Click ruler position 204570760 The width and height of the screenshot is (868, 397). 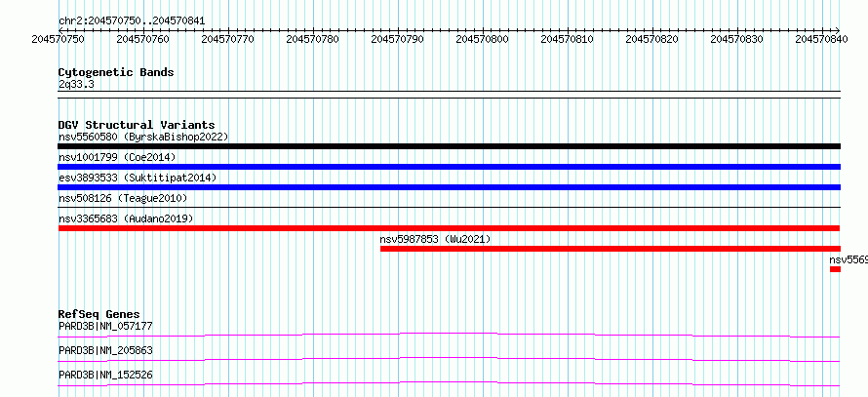(x=143, y=39)
